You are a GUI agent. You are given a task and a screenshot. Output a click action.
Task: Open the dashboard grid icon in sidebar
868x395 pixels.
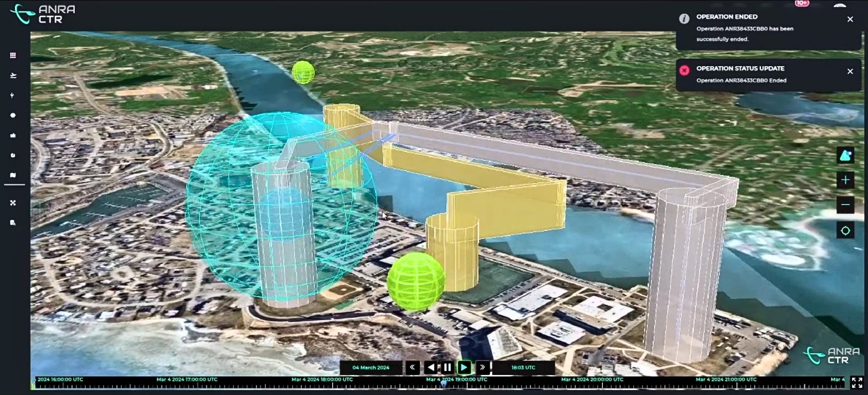coord(13,55)
